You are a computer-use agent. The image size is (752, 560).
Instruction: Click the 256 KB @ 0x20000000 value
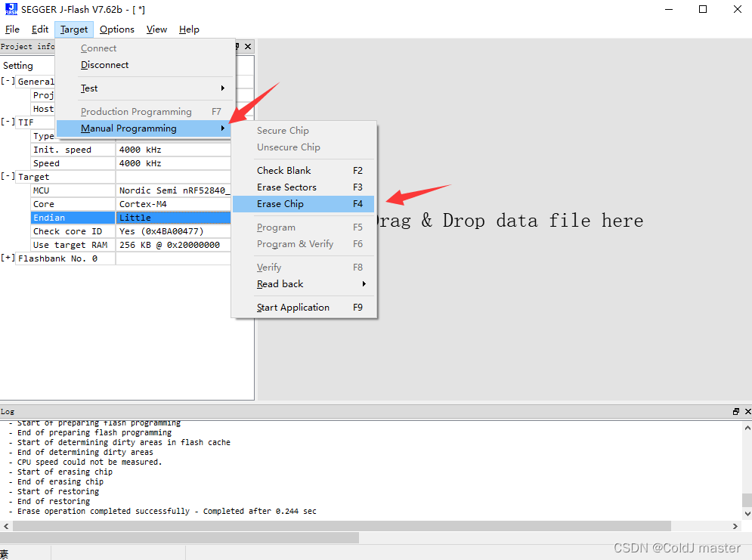click(x=174, y=245)
